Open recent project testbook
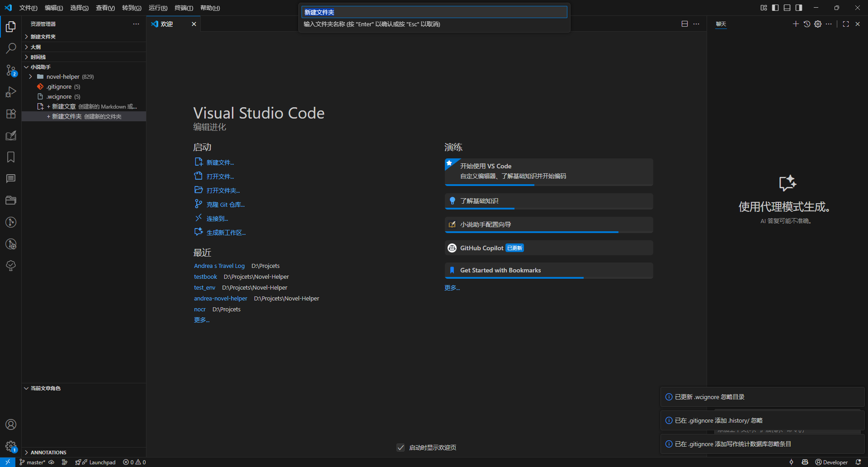The image size is (868, 467). point(205,277)
